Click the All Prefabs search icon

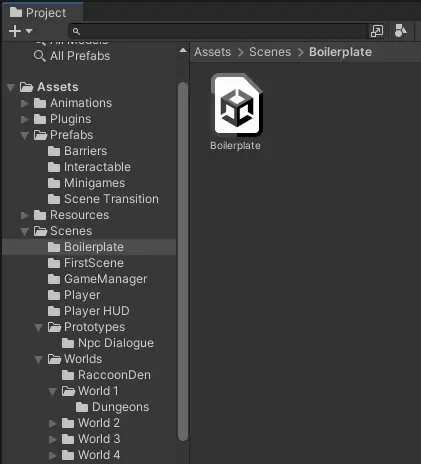tap(40, 56)
